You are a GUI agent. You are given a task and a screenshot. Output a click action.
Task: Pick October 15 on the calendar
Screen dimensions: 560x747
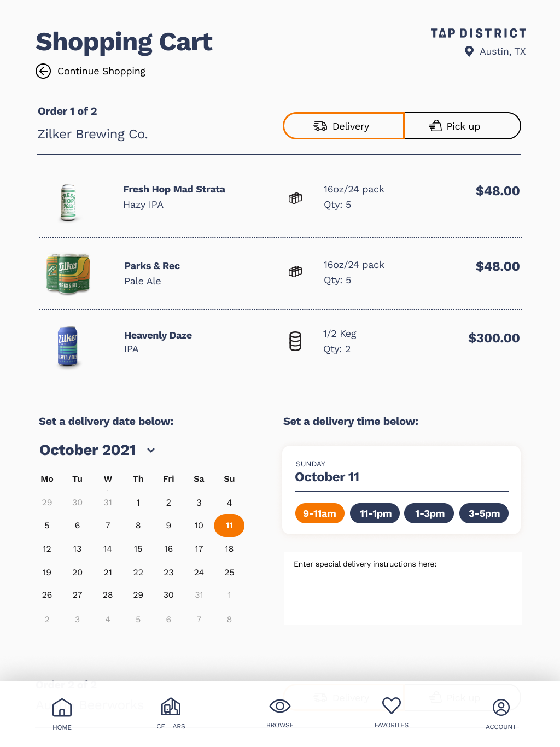tap(138, 548)
